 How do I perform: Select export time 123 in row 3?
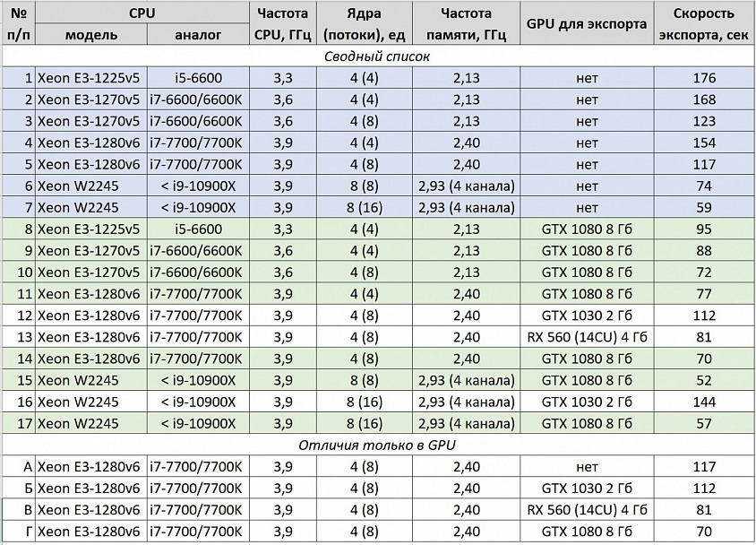704,121
